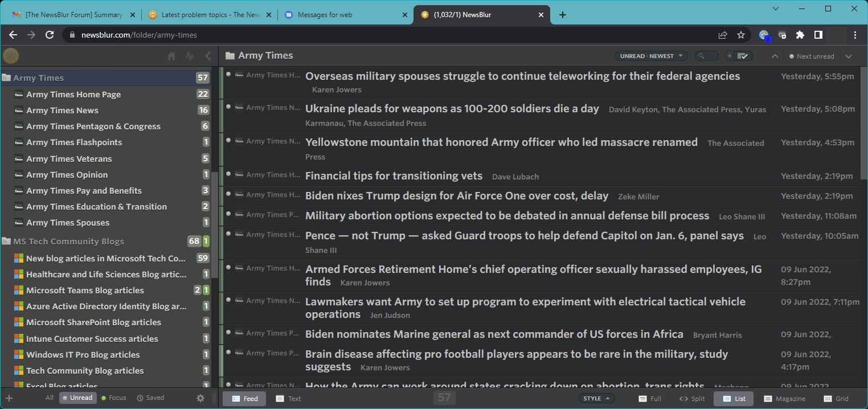The height and width of the screenshot is (409, 868).
Task: Open Overseas military spouses teleworking story
Action: click(522, 76)
